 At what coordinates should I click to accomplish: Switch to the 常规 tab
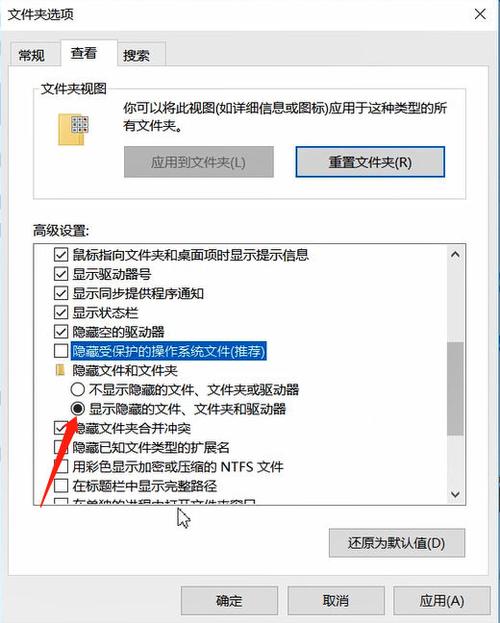coord(32,55)
